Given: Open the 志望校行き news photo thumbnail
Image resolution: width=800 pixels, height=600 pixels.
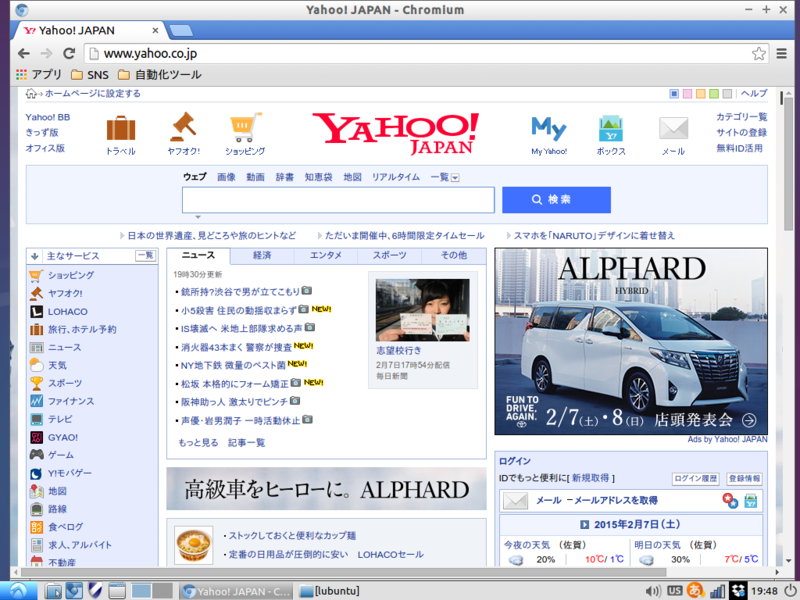Looking at the screenshot, I should point(422,310).
